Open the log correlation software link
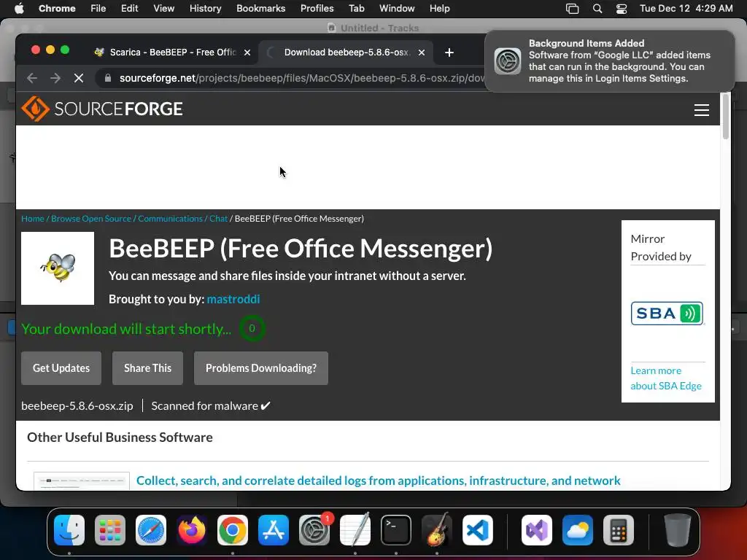 tap(379, 481)
